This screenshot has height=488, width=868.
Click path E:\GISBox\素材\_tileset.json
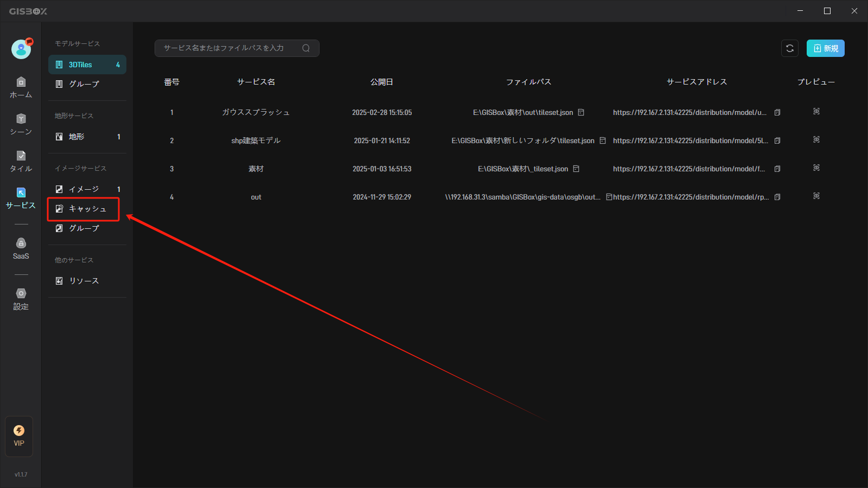pyautogui.click(x=523, y=169)
